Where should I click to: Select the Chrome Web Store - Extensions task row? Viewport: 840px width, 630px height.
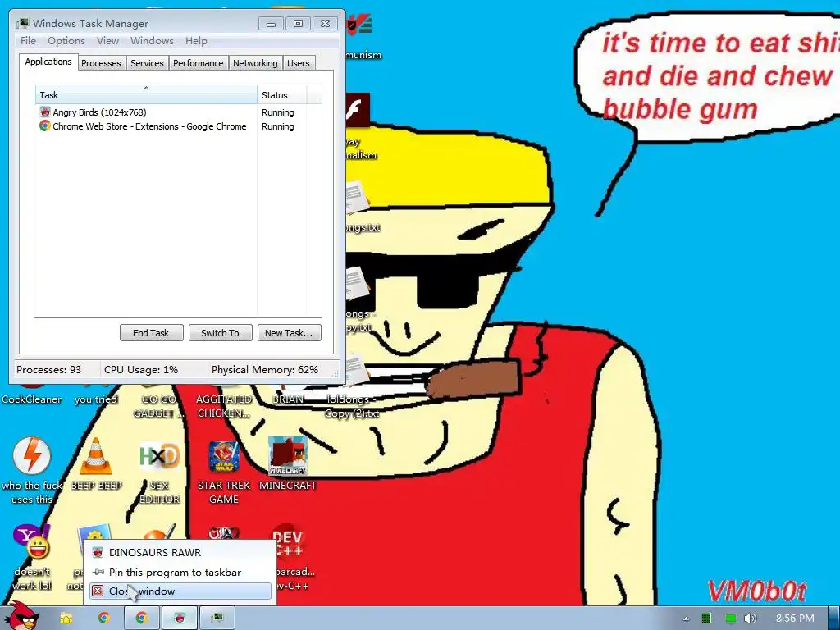click(178, 126)
